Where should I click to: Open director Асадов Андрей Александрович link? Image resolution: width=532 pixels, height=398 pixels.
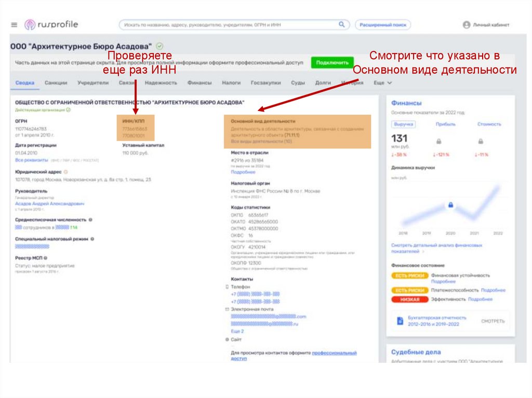click(x=49, y=203)
